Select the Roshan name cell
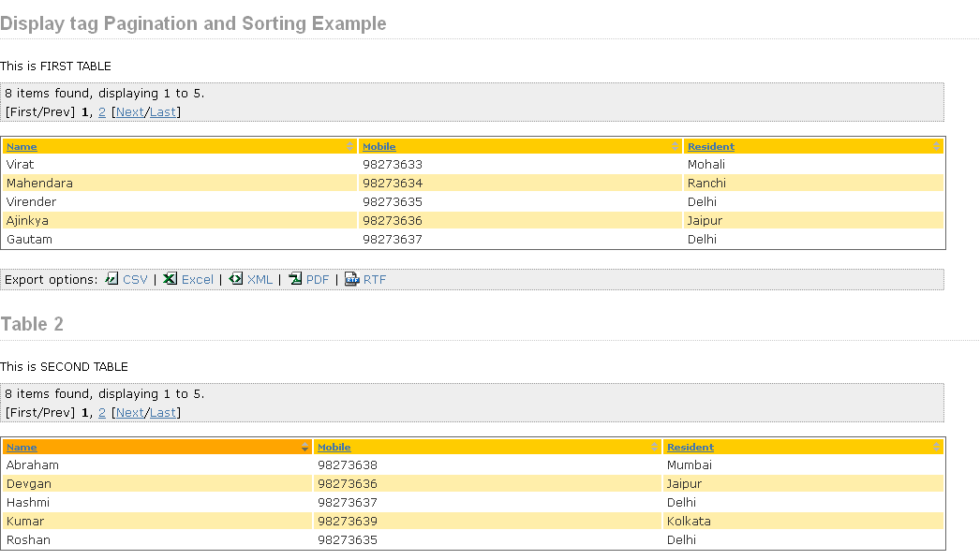This screenshot has width=980, height=560. click(157, 540)
